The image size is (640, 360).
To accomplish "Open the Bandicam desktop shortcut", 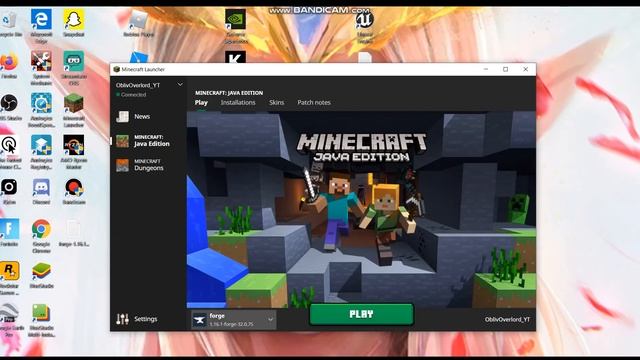I will tap(74, 191).
